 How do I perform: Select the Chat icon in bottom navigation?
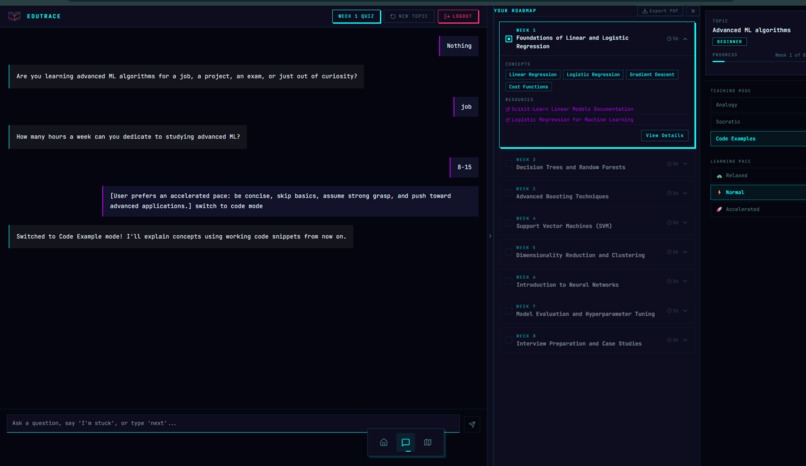(x=406, y=442)
